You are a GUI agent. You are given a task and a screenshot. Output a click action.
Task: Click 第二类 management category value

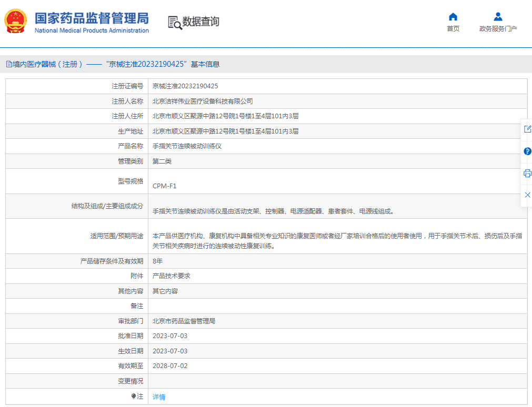click(x=162, y=161)
